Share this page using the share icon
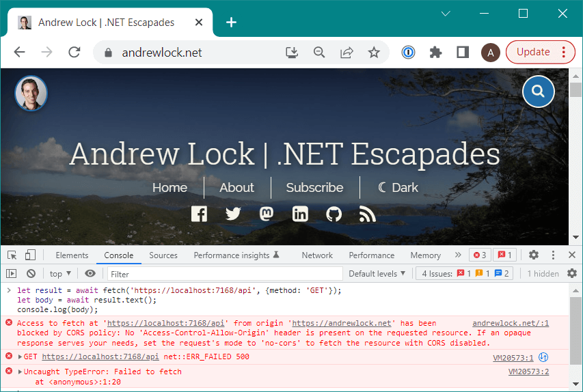This screenshot has height=392, width=583. (347, 53)
